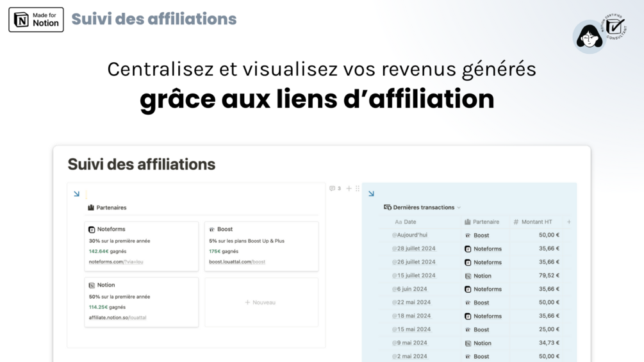Click the 34,73 € amount cell
Viewport: 644px width, 362px height.
pos(549,343)
